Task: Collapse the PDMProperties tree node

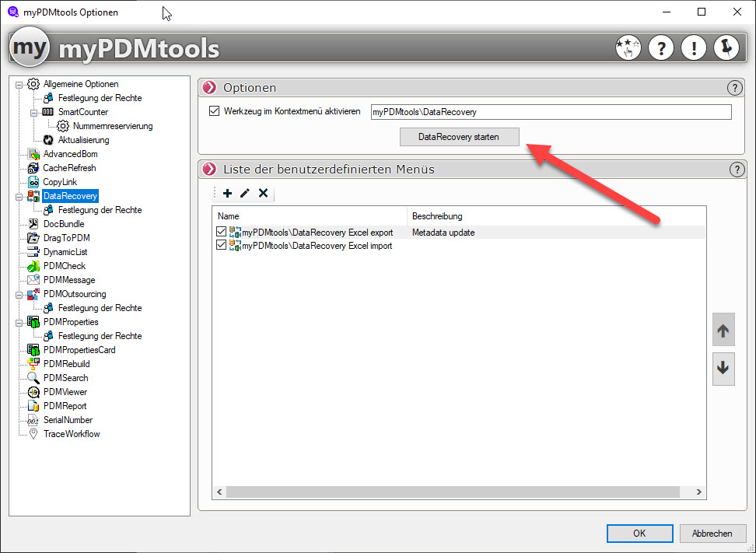Action: (19, 322)
